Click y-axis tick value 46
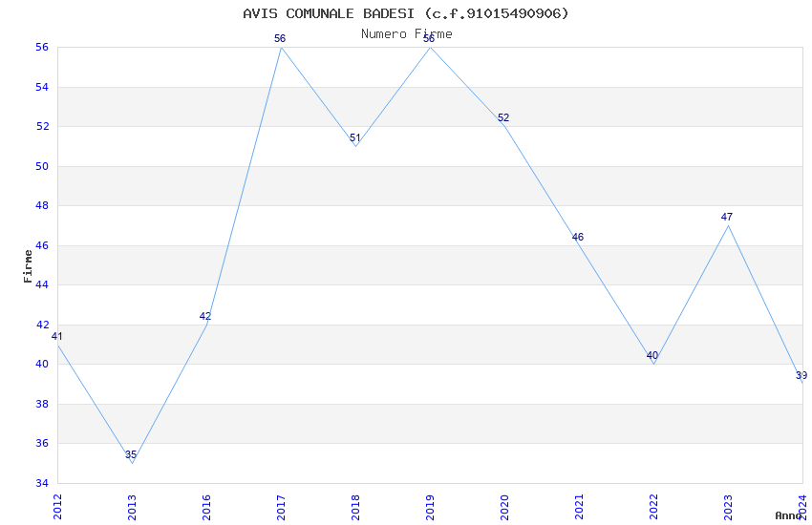 42,245
